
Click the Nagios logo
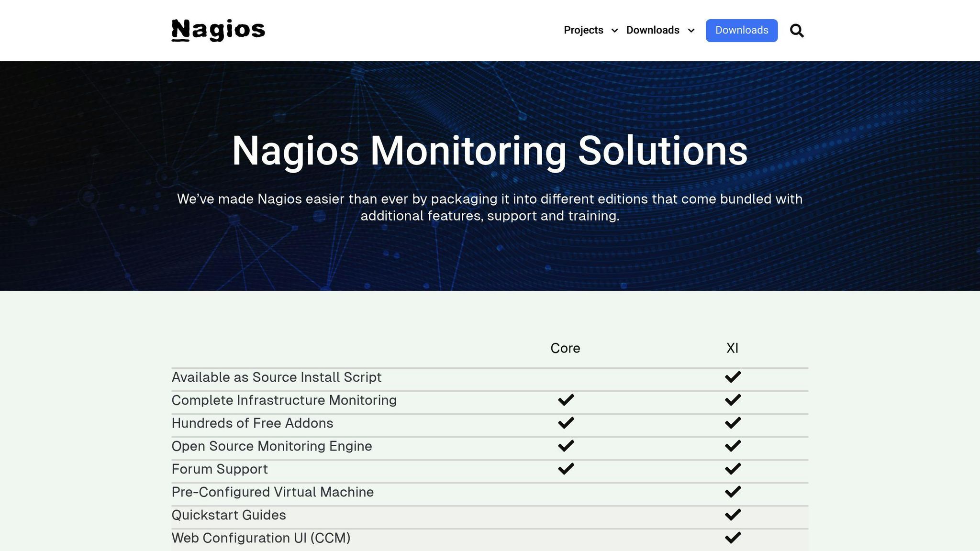tap(218, 30)
